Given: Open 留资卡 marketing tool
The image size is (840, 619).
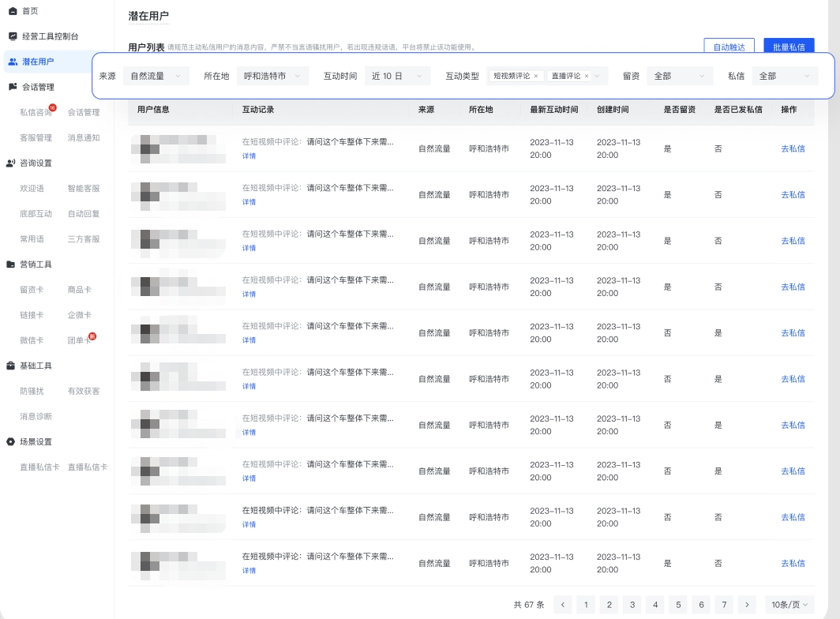Looking at the screenshot, I should tap(32, 290).
